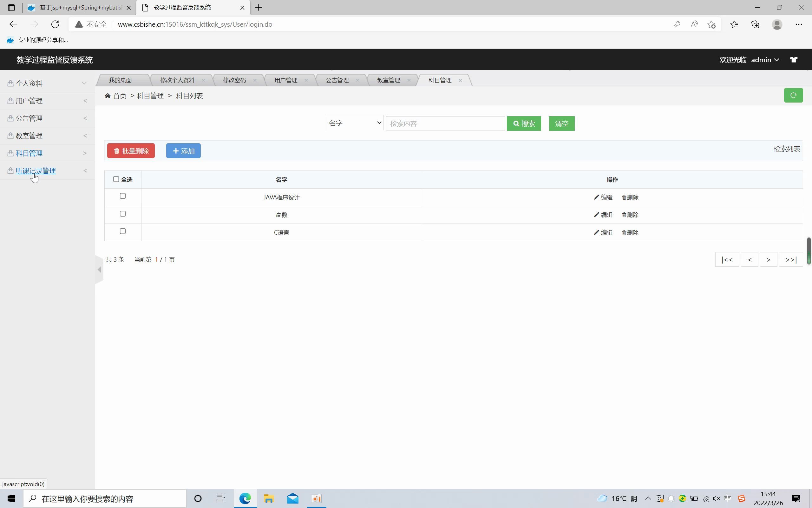Go to next page > button
The height and width of the screenshot is (508, 812).
click(768, 259)
